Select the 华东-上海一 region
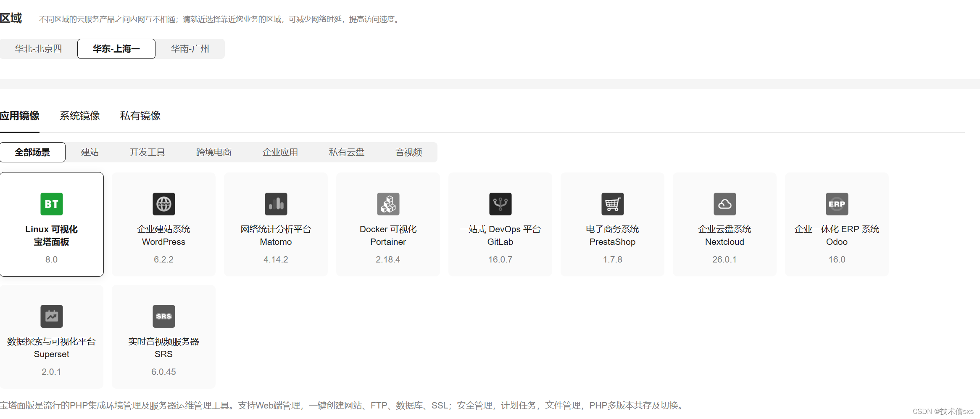The height and width of the screenshot is (419, 980). click(116, 49)
